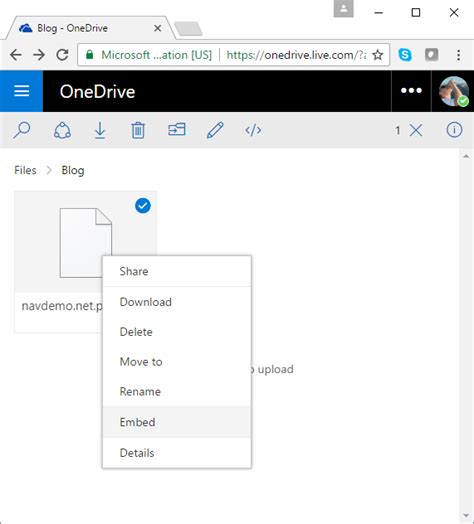Click the Skype extension icon
Viewport: 474px width, 524px height.
pos(405,54)
